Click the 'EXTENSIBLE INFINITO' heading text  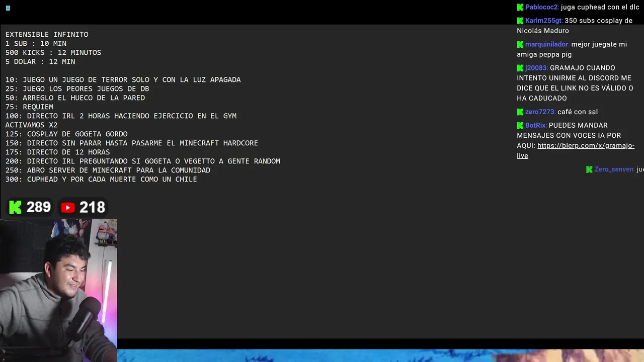pyautogui.click(x=47, y=35)
